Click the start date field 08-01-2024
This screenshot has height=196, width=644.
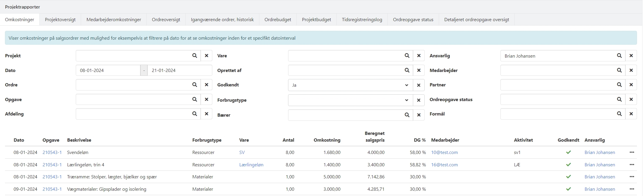[108, 70]
